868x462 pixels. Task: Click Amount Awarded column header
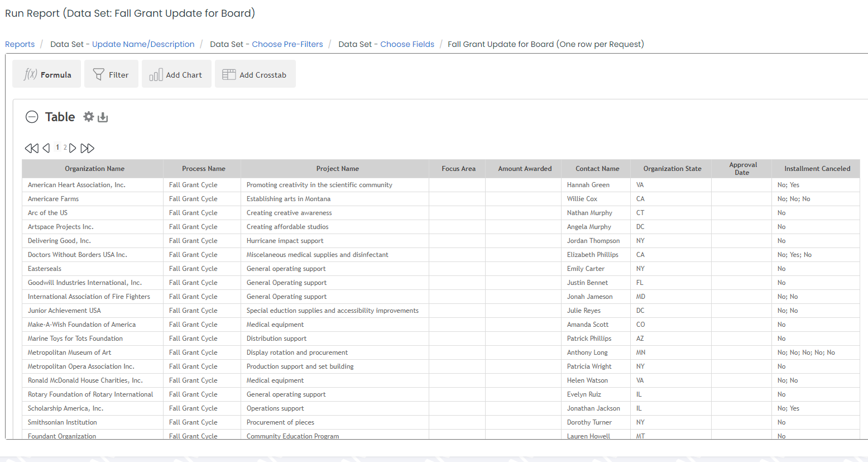coord(525,169)
